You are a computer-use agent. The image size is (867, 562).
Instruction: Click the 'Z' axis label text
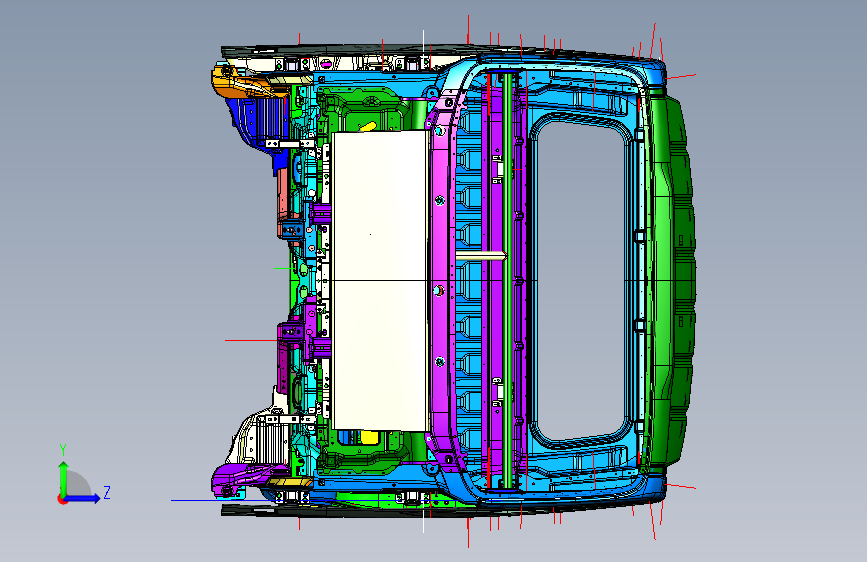[x=107, y=492]
